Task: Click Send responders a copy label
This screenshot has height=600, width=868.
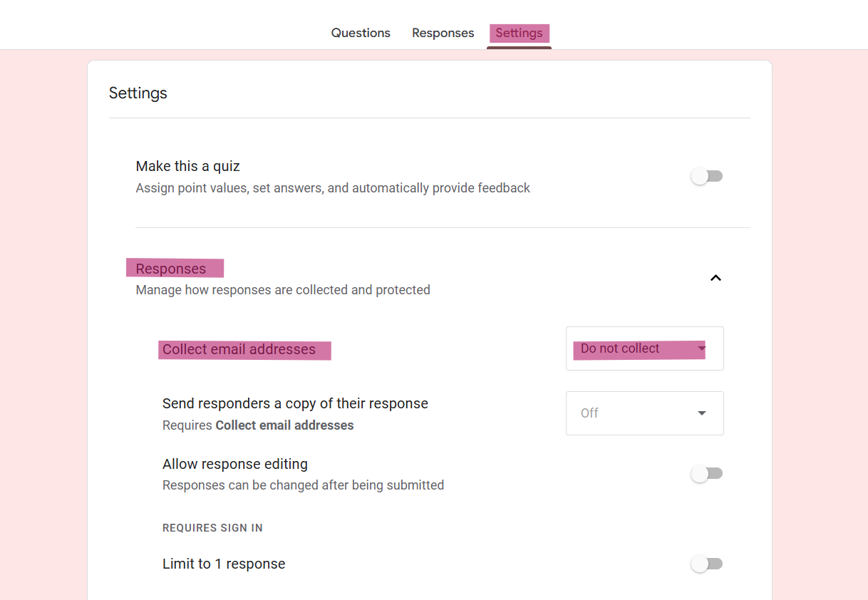Action: pyautogui.click(x=295, y=403)
